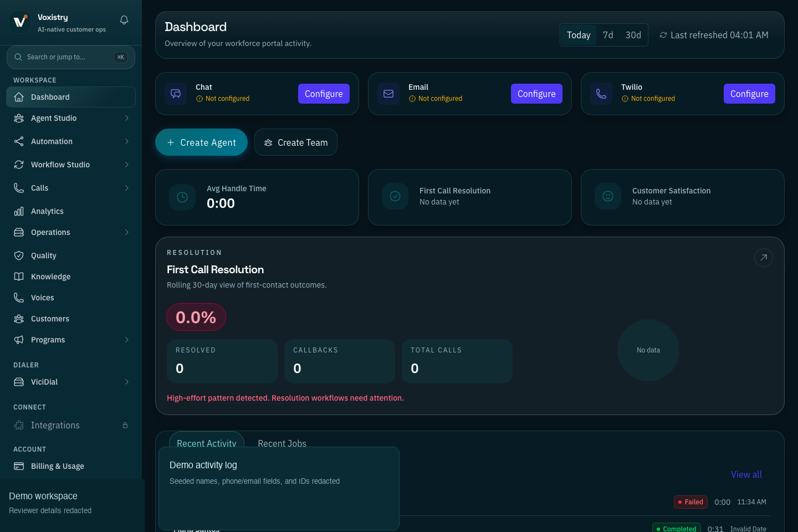798x532 pixels.
Task: Click the Customers people icon
Action: [x=19, y=319]
